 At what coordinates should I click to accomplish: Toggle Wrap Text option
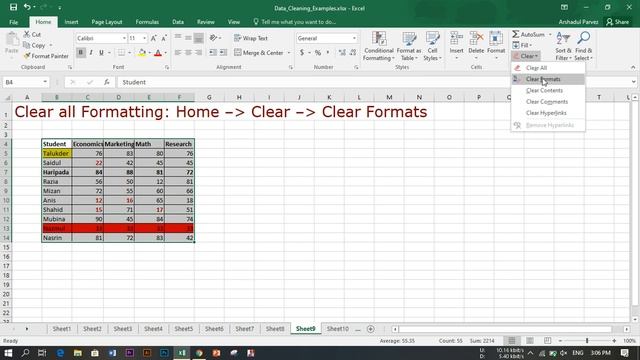[251, 38]
